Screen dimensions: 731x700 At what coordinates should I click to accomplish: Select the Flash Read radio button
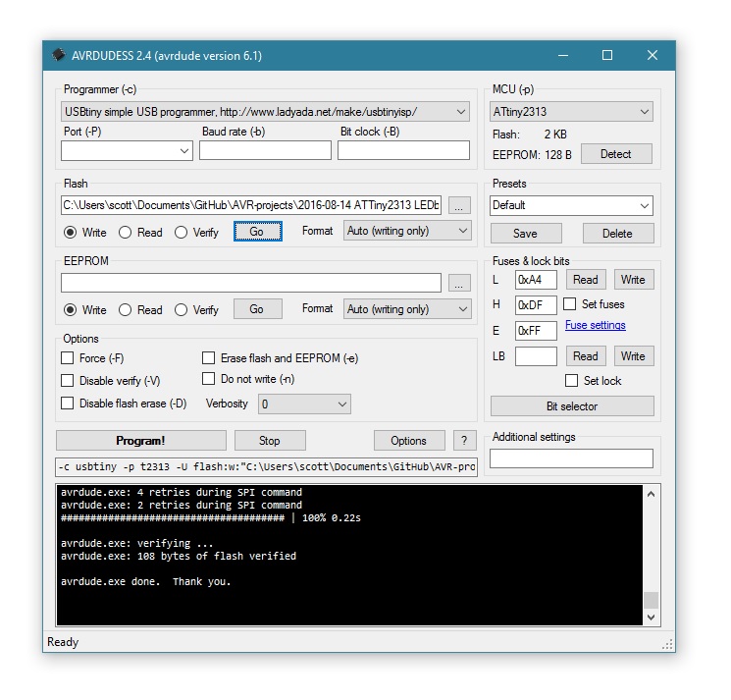(125, 233)
